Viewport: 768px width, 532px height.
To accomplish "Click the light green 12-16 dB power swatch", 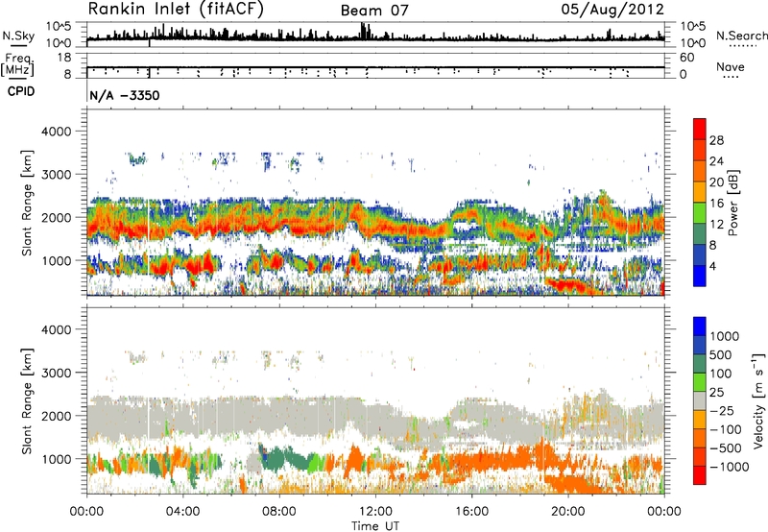I will pyautogui.click(x=700, y=213).
